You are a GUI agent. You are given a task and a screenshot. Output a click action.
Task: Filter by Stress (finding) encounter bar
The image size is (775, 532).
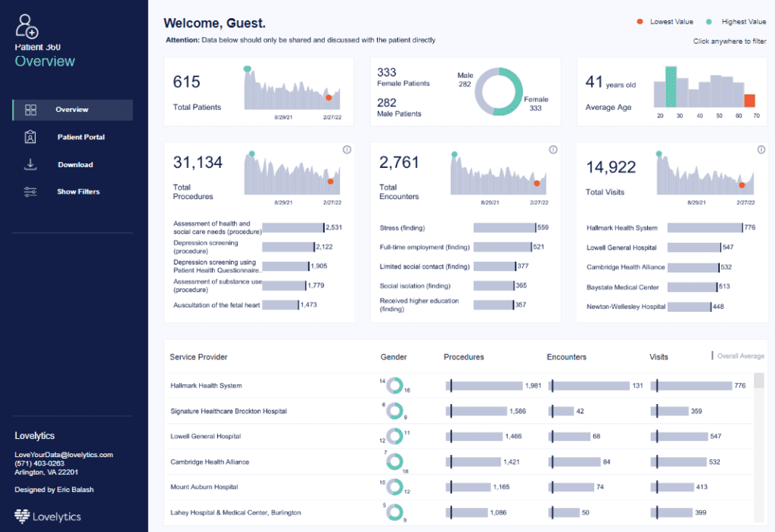504,228
